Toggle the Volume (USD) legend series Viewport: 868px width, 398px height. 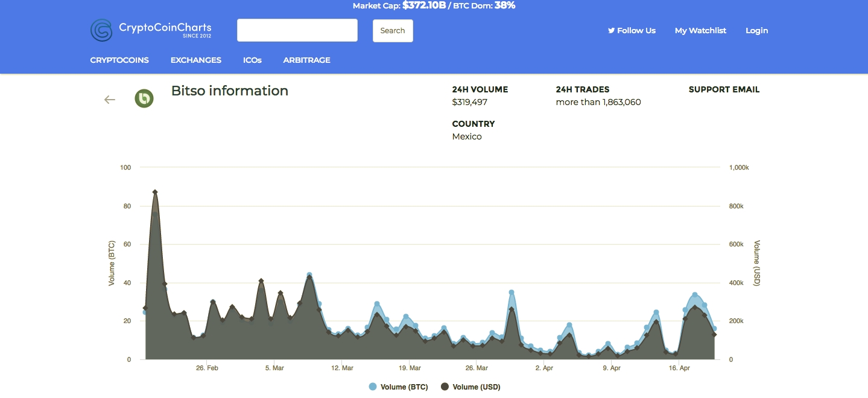[x=470, y=387]
